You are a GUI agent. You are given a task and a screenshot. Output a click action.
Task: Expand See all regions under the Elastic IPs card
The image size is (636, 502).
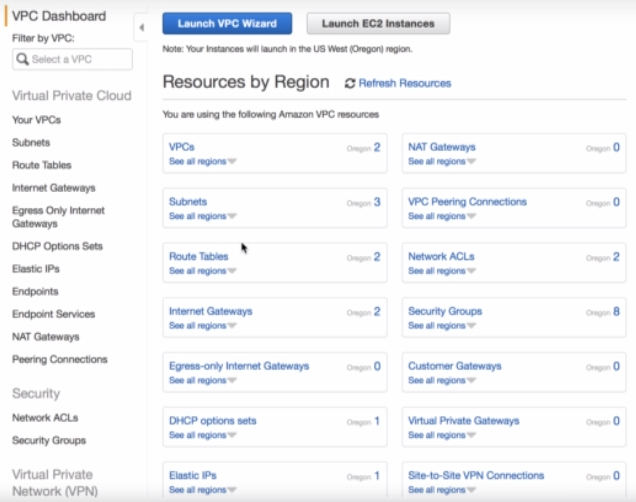(202, 490)
